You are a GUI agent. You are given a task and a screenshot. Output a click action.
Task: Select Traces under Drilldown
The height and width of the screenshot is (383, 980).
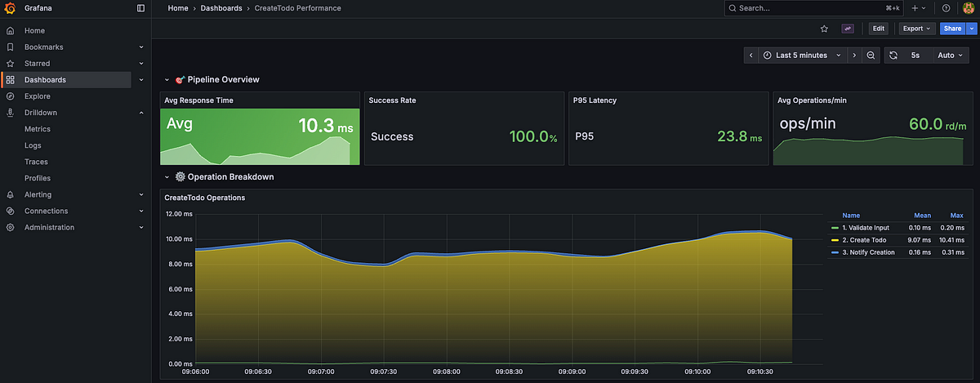click(36, 162)
